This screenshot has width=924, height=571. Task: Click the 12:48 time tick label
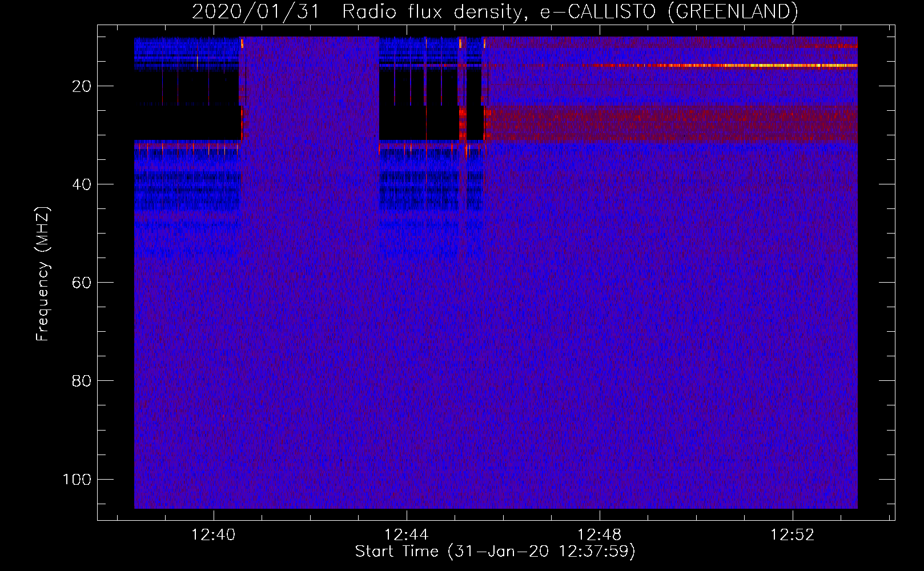tap(599, 535)
